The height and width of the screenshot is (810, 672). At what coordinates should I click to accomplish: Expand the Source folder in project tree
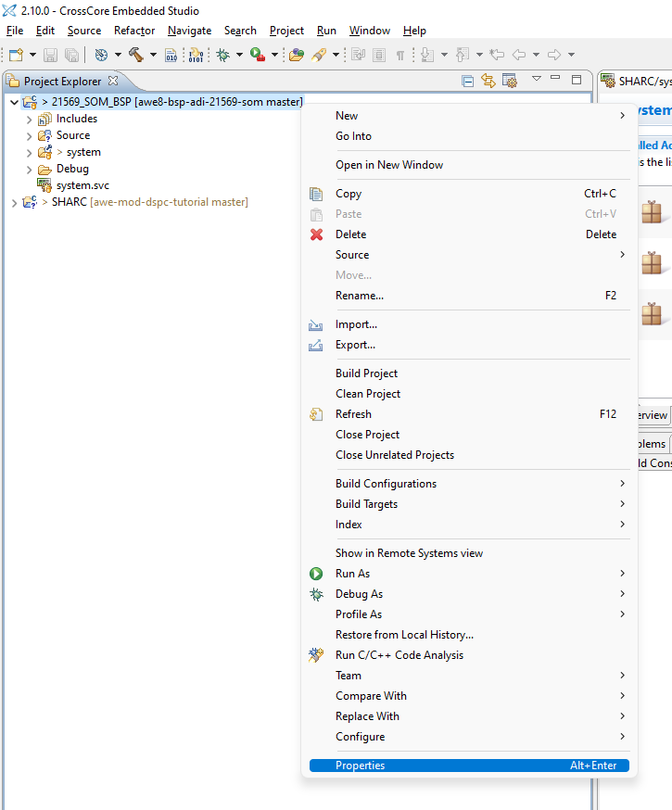tap(29, 135)
